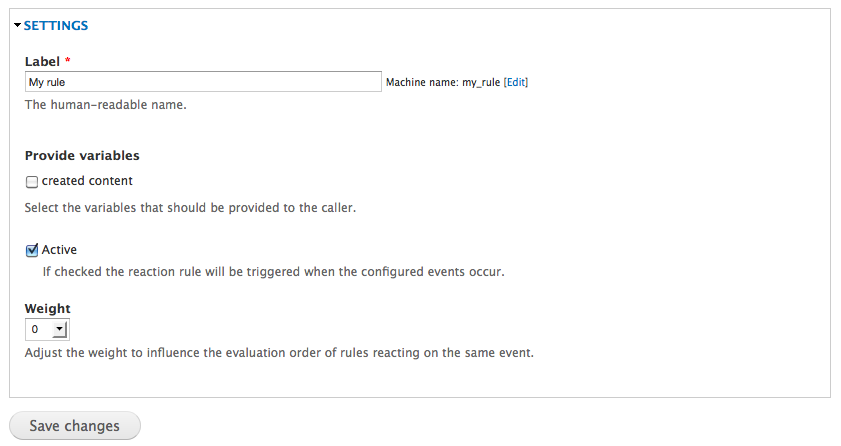The height and width of the screenshot is (446, 841).
Task: Click the red required asterisk
Action: tap(67, 61)
